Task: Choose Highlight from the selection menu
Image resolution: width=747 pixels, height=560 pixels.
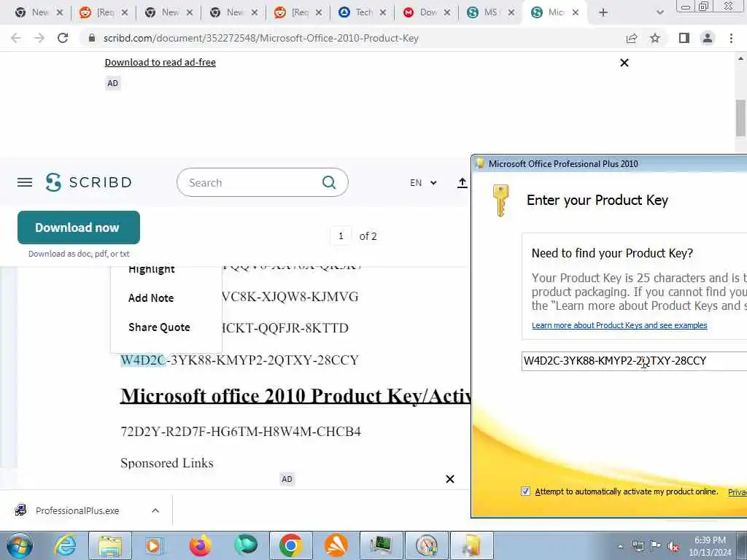Action: [x=152, y=270]
